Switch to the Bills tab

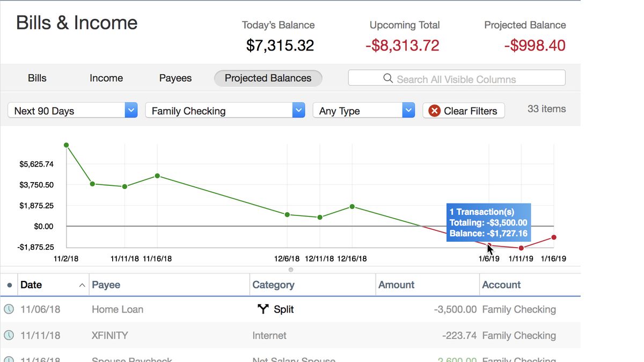pos(37,78)
